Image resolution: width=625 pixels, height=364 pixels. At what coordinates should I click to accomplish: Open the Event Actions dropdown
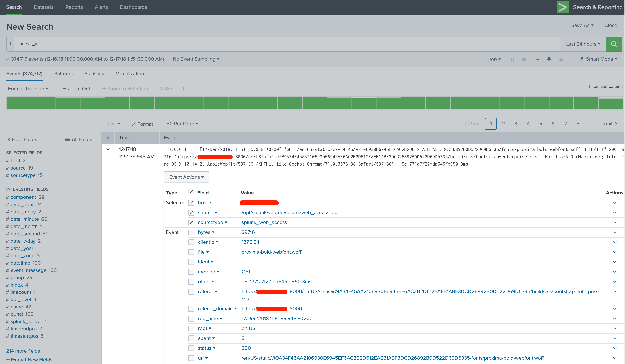187,177
